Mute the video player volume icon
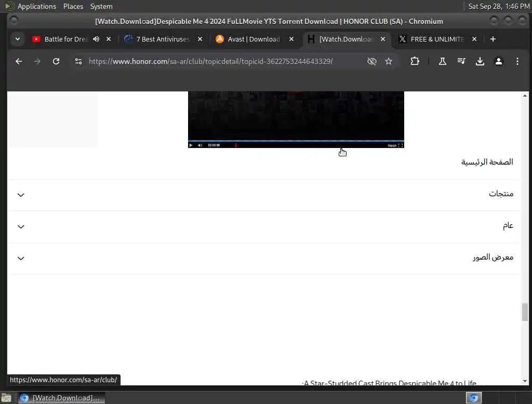Viewport: 532px width, 404px height. (200, 145)
